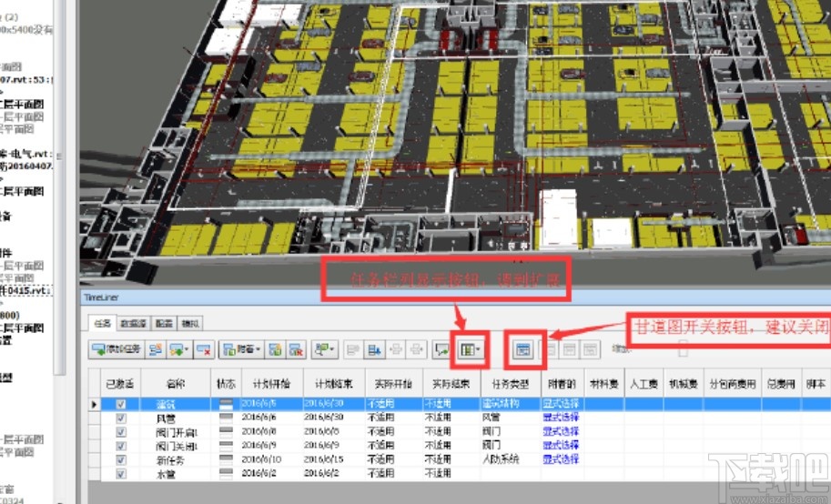Click the 计划开始 column header
This screenshot has height=504, width=831.
coord(271,383)
